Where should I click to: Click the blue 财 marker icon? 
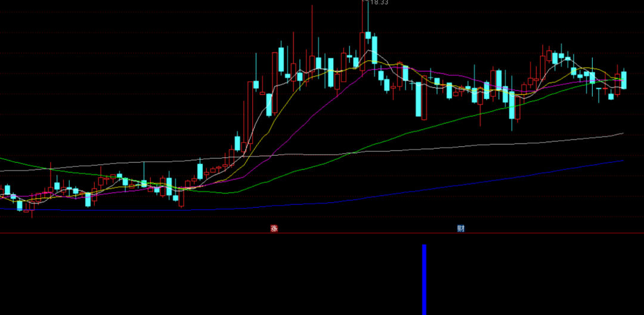coord(461,228)
